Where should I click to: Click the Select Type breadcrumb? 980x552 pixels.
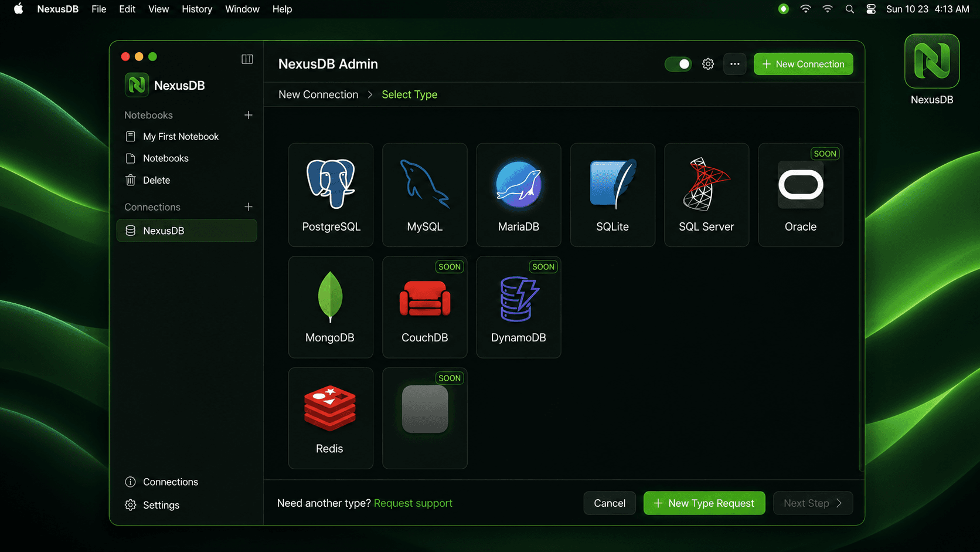(410, 94)
